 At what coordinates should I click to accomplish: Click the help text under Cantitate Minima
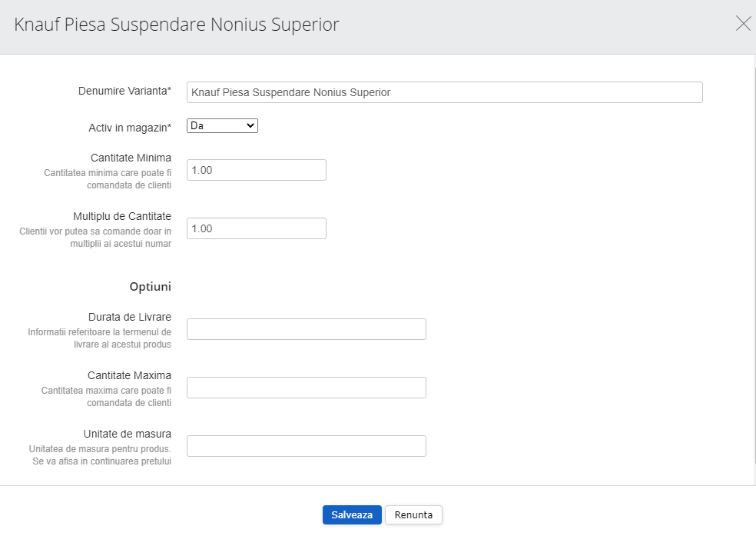108,179
